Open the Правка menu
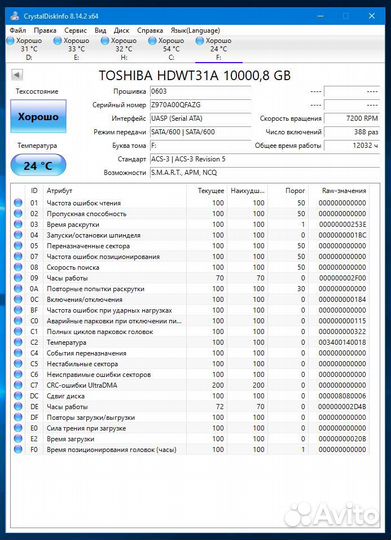Image resolution: width=391 pixels, height=540 pixels. 45,30
